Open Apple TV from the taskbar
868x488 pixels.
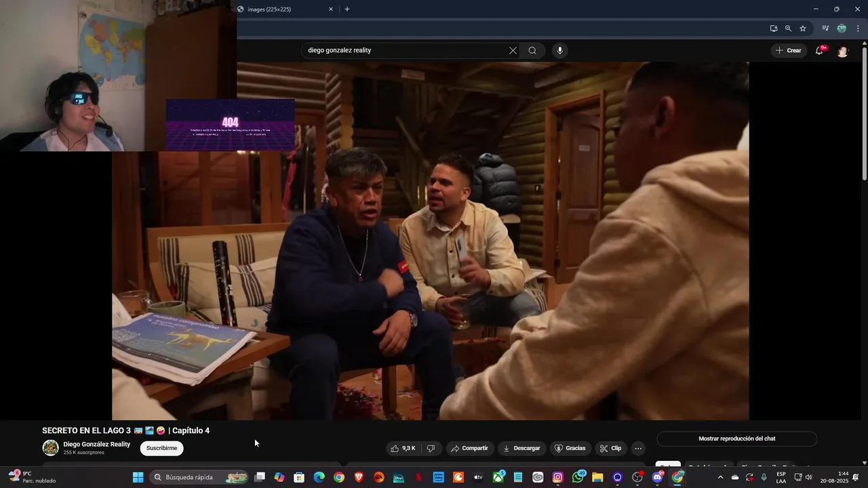point(478,477)
